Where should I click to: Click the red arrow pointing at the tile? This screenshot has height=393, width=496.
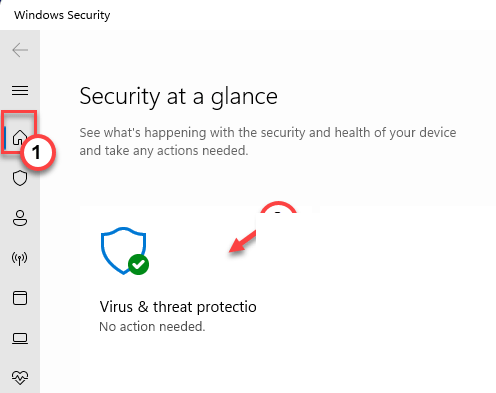click(242, 242)
